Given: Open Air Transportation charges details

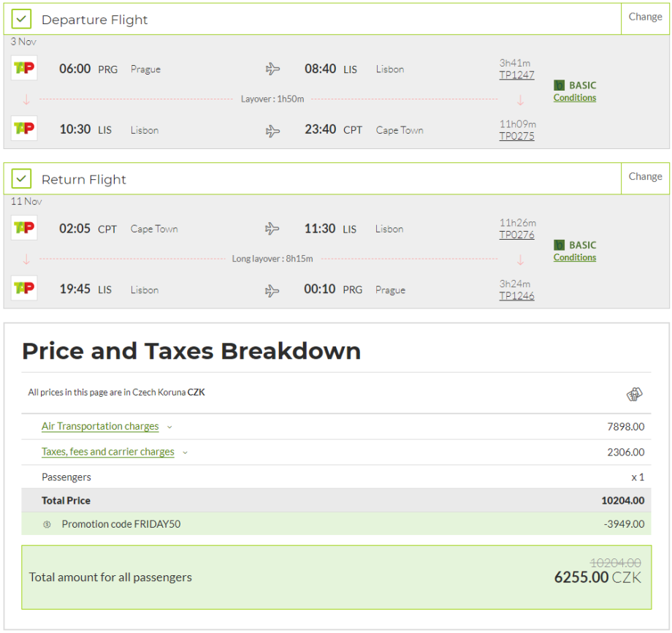Looking at the screenshot, I should coord(100,426).
